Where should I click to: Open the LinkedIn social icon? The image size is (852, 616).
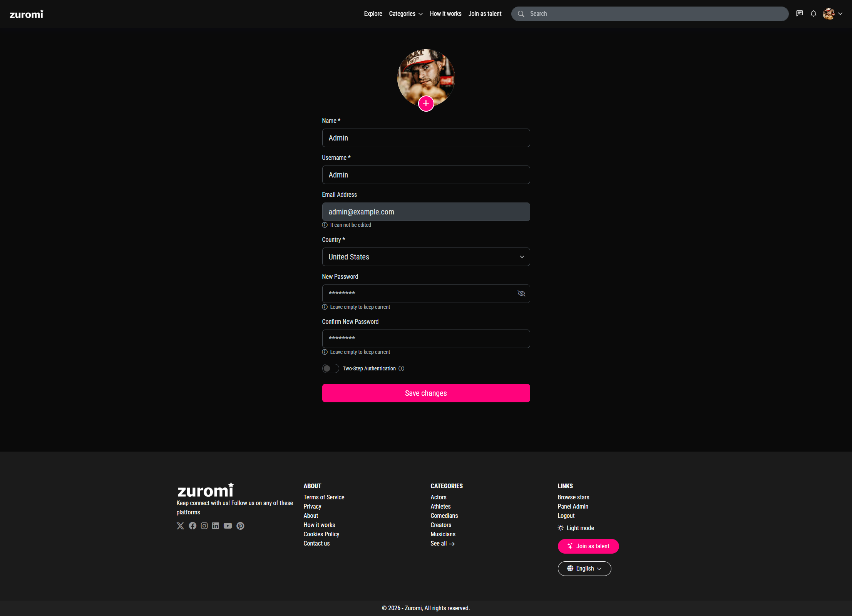(216, 526)
